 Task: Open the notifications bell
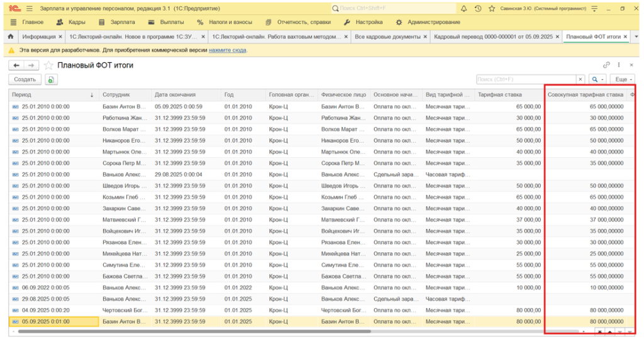[x=464, y=8]
